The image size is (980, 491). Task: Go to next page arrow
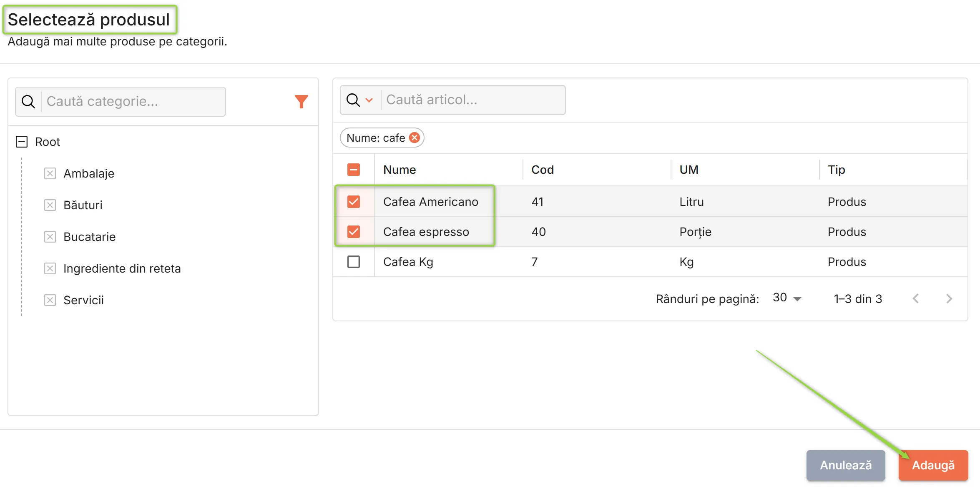point(949,298)
